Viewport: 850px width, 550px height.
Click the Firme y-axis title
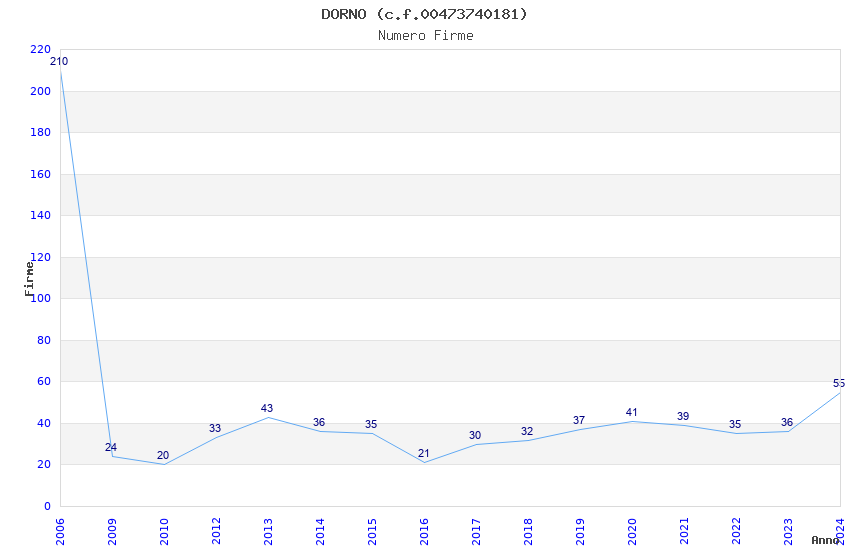pos(29,279)
